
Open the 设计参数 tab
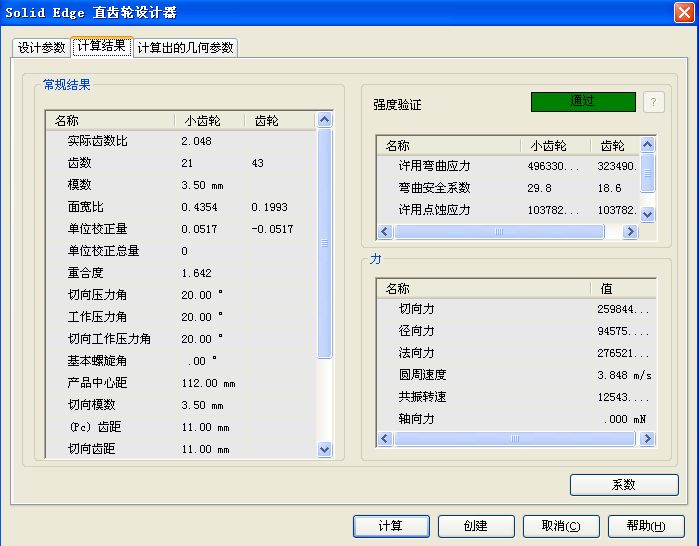(41, 48)
